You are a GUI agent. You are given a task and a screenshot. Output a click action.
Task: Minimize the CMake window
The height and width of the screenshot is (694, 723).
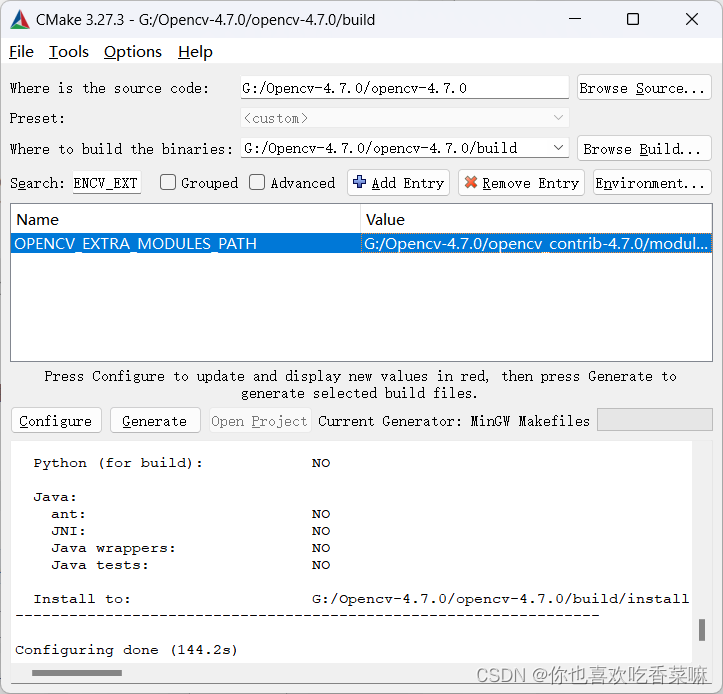pos(575,19)
